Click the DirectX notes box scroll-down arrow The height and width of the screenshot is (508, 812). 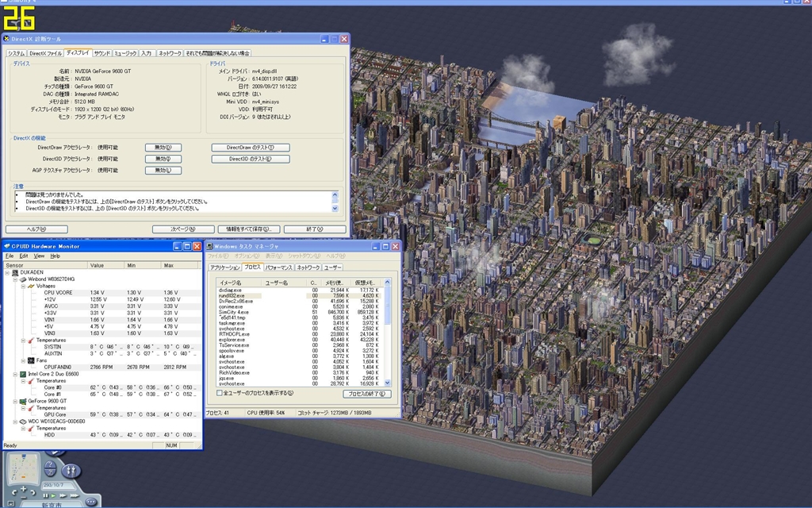click(x=335, y=209)
